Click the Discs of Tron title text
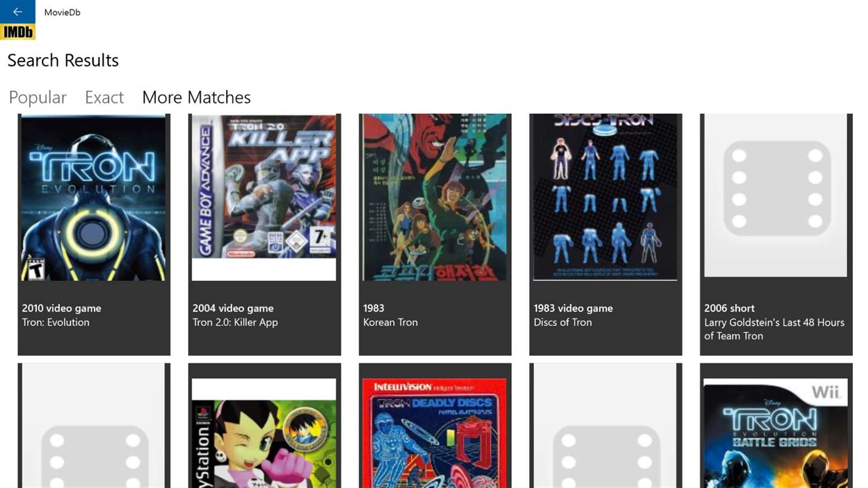This screenshot has width=868, height=488. click(x=562, y=322)
